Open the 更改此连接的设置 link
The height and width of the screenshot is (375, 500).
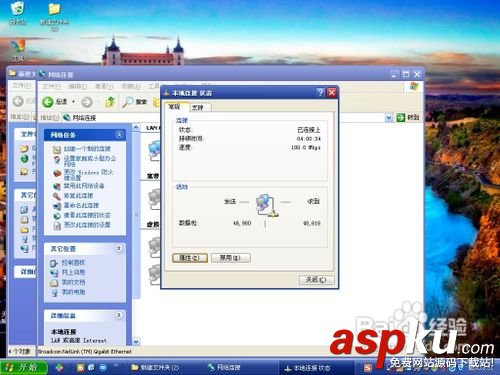tap(87, 225)
